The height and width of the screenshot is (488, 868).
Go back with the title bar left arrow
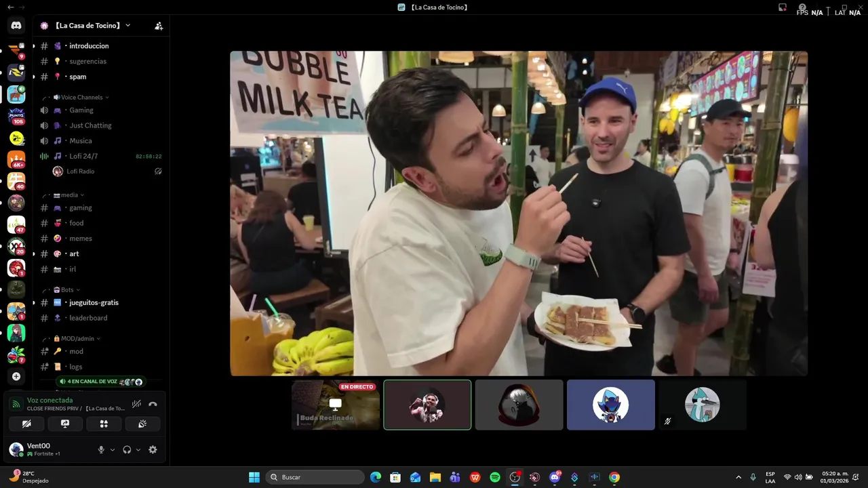pos(10,7)
